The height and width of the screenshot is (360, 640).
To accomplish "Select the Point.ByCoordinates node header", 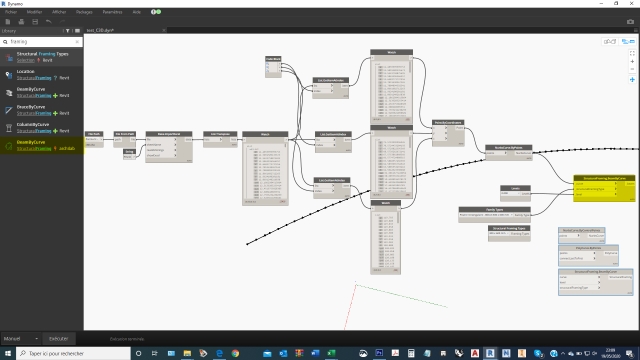I will (448, 122).
